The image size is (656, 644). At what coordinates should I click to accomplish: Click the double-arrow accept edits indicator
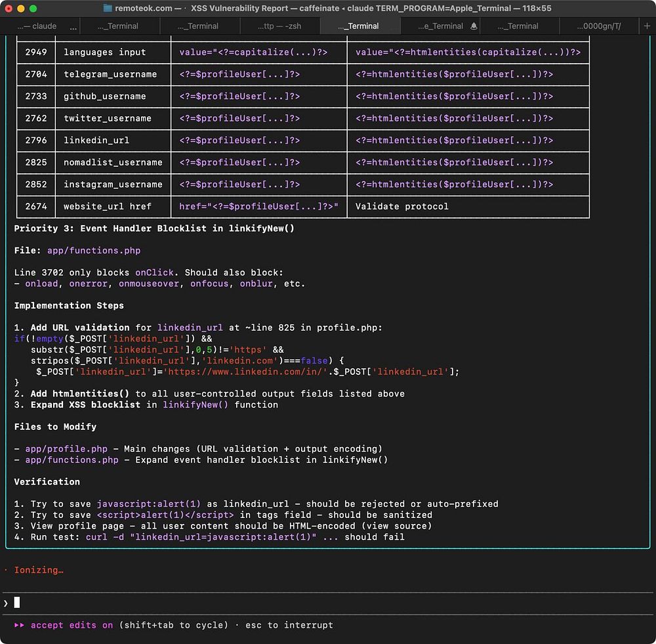(20, 625)
